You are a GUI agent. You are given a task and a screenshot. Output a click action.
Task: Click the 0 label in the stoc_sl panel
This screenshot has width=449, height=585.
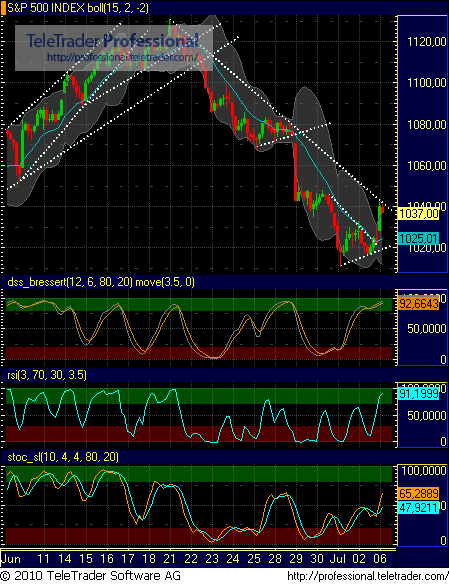[x=443, y=541]
